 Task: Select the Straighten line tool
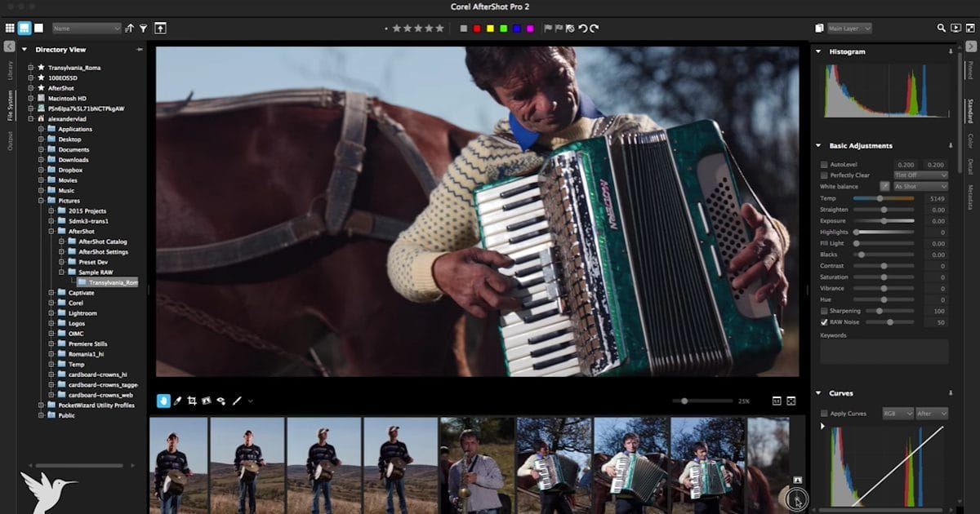tap(237, 401)
